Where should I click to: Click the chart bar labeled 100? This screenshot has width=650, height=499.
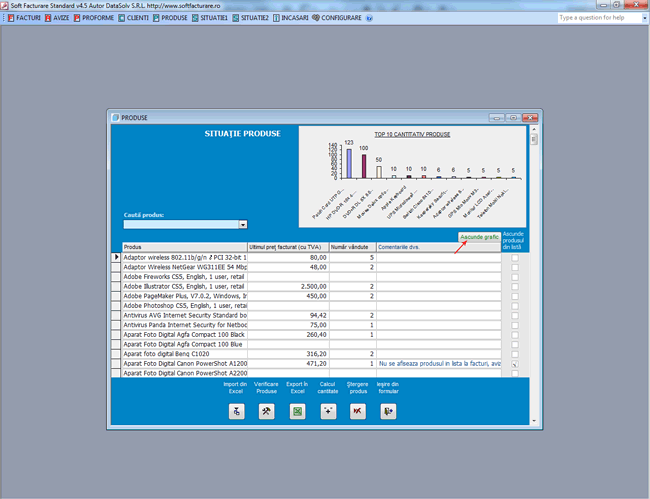tap(364, 167)
